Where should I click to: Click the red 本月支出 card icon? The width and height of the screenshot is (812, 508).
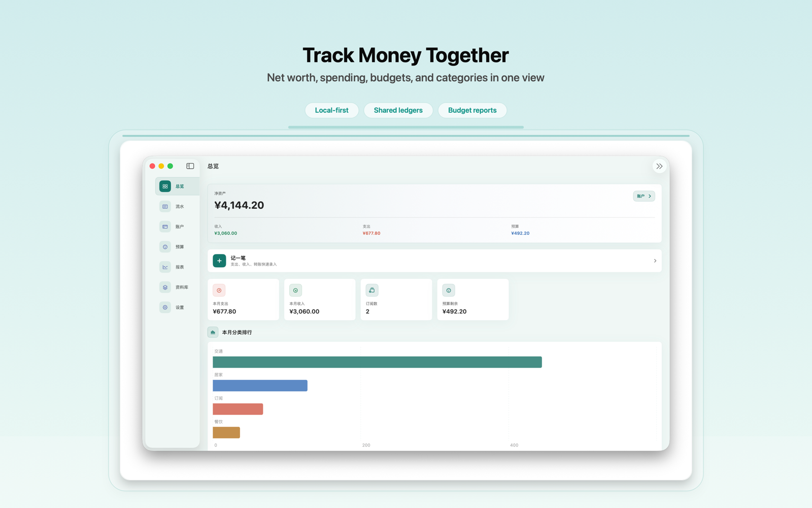219,290
